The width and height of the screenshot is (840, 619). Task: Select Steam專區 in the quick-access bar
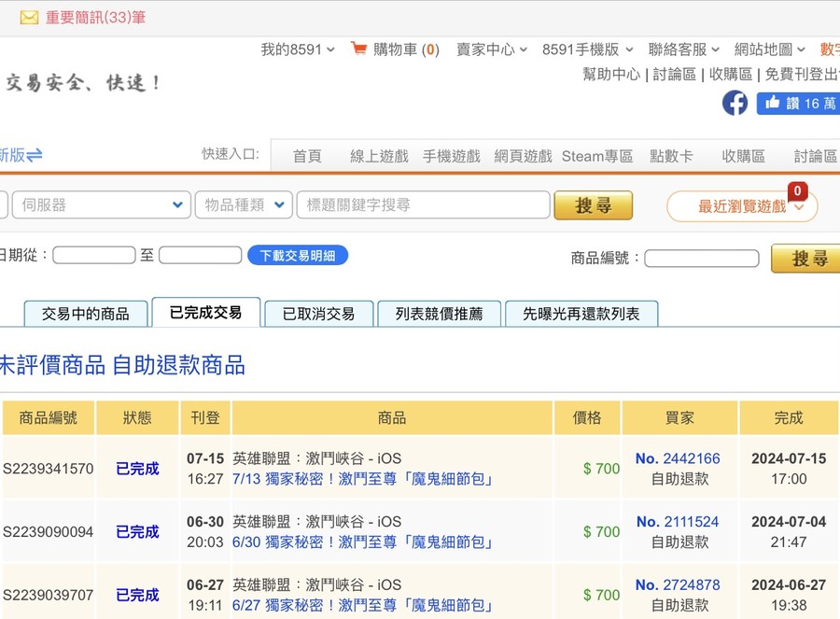pos(597,156)
